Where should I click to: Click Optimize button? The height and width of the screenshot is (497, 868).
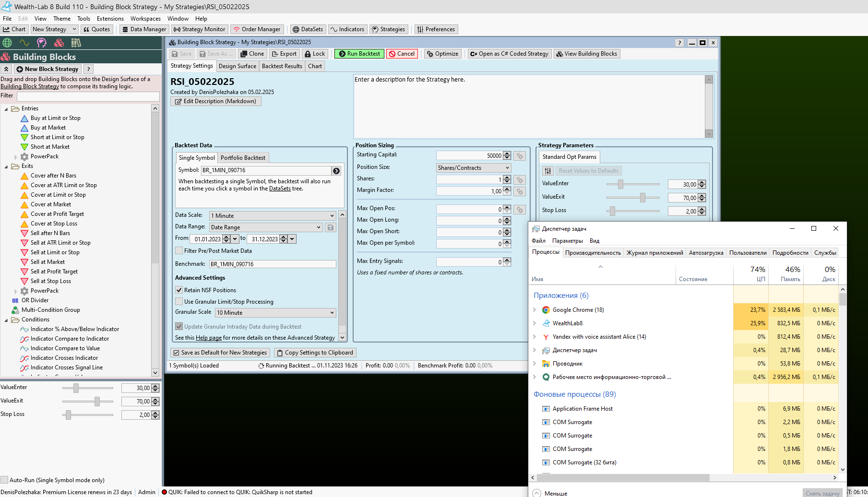[x=442, y=54]
